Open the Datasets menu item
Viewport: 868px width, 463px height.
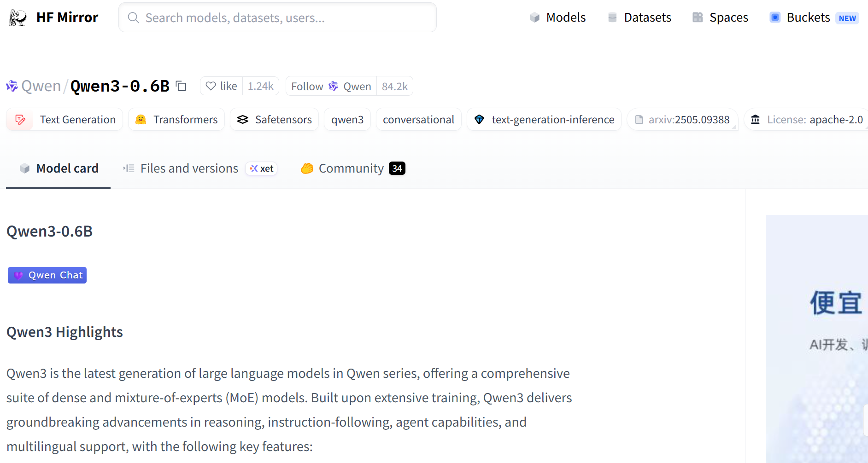[639, 17]
